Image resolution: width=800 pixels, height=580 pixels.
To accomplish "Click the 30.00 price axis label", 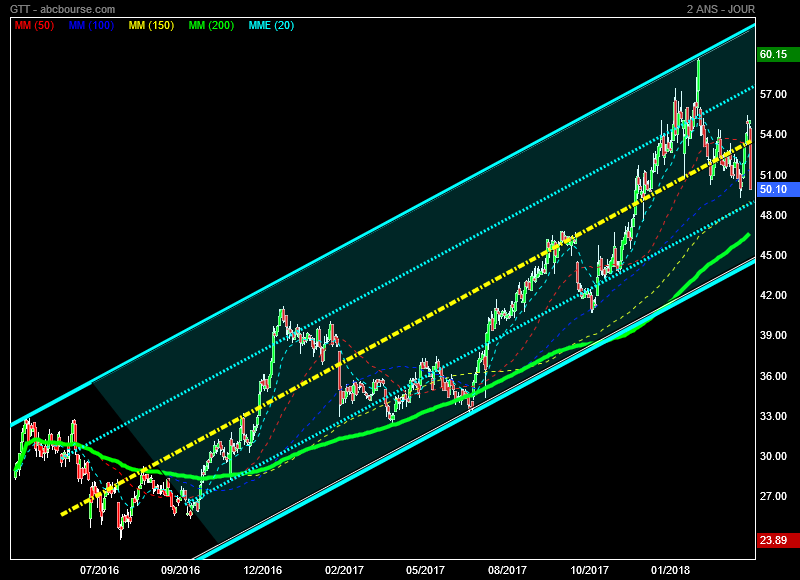I will (x=773, y=456).
